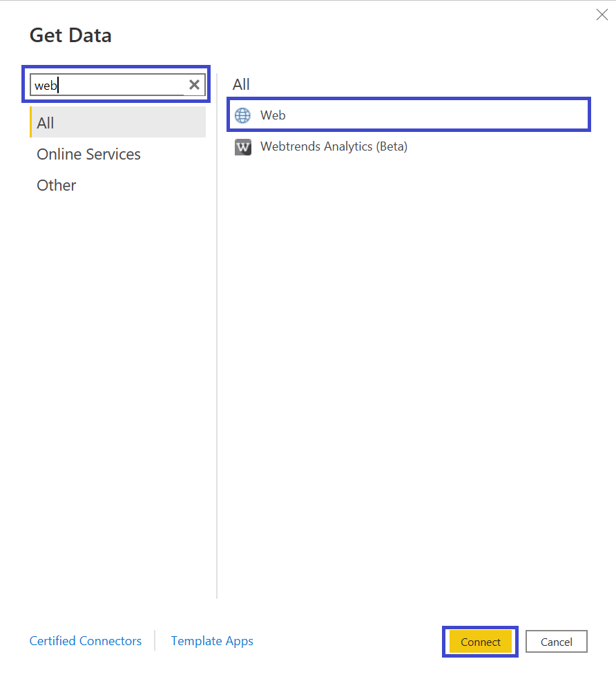The width and height of the screenshot is (616, 679).
Task: Switch to the Other category
Action: pyautogui.click(x=56, y=184)
